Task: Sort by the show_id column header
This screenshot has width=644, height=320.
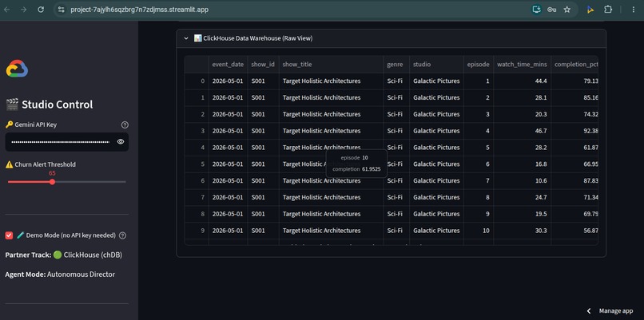Action: (263, 65)
